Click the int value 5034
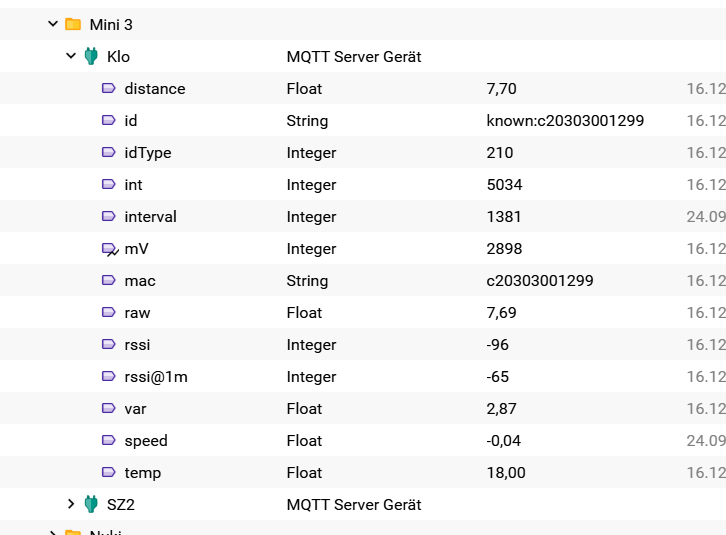Screen dimensions: 726x535 click(504, 184)
